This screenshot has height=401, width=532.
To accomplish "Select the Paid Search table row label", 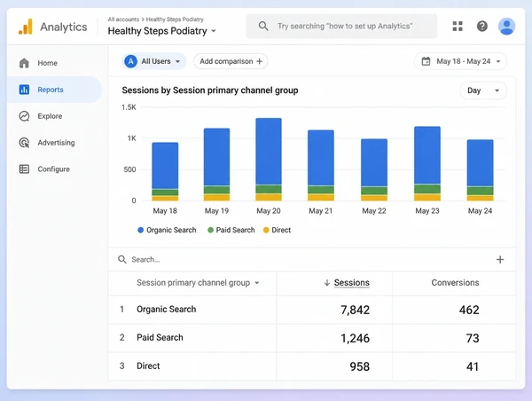I will pos(160,337).
